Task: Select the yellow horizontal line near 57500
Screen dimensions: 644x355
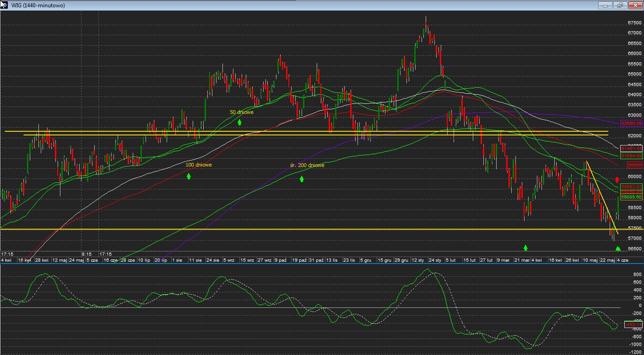Action: pos(322,229)
